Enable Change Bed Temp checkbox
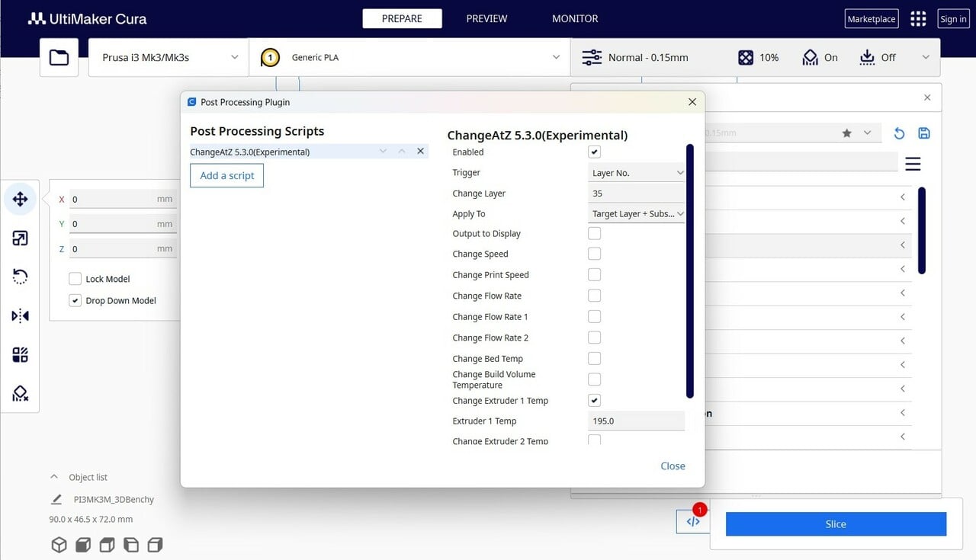The width and height of the screenshot is (976, 560). click(x=595, y=358)
